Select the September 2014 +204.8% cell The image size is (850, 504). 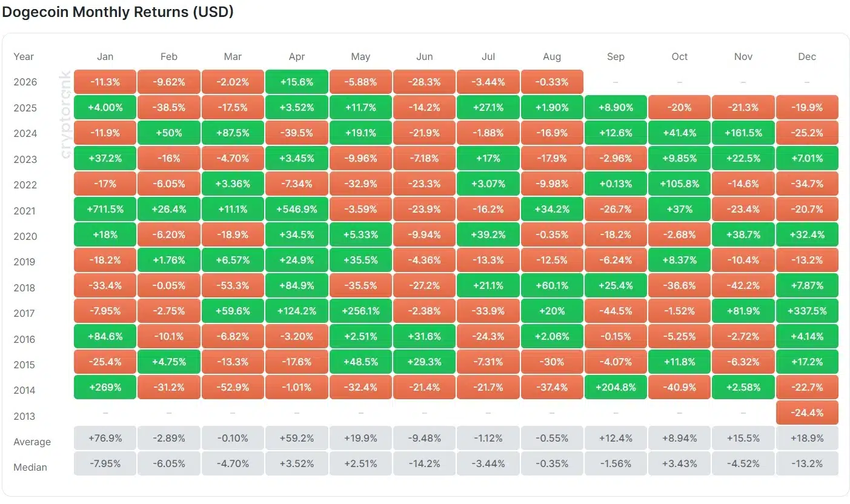[616, 387]
